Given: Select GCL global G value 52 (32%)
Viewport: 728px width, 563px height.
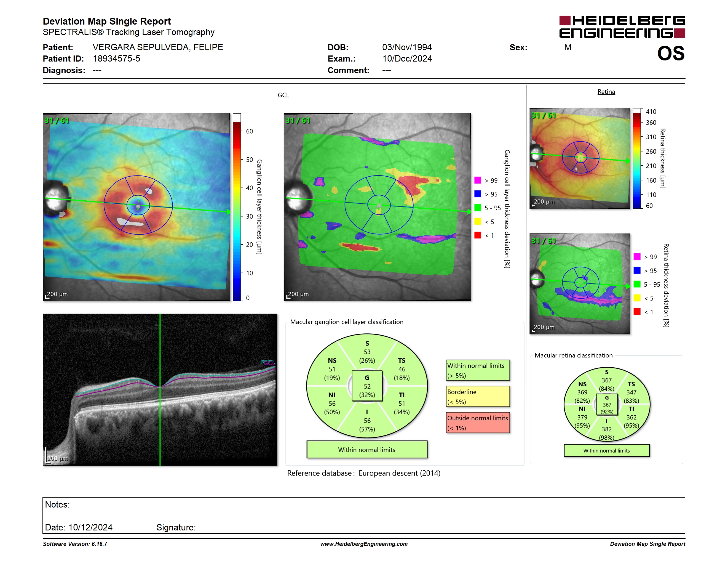Looking at the screenshot, I should (x=367, y=386).
